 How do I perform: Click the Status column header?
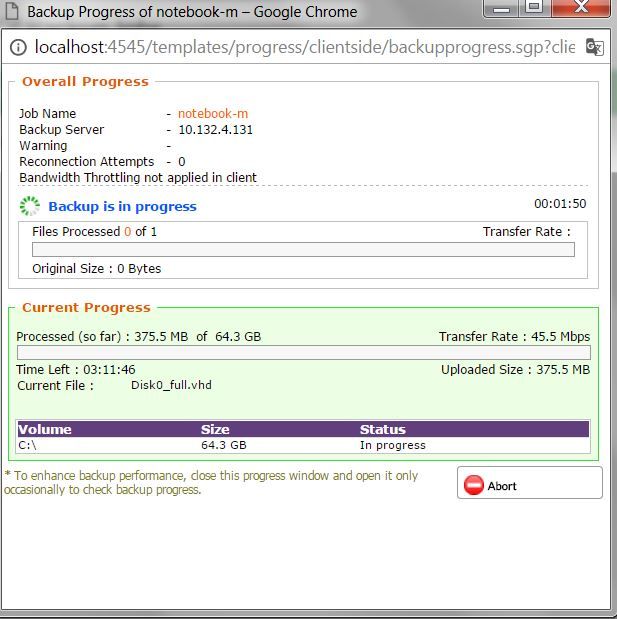coord(383,429)
